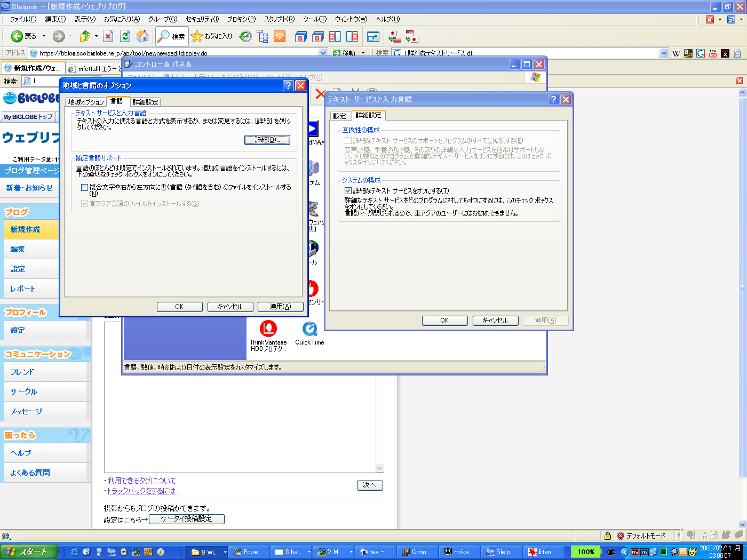Click the Wikipedia search engine icon
The width and height of the screenshot is (747, 560).
pyautogui.click(x=676, y=53)
